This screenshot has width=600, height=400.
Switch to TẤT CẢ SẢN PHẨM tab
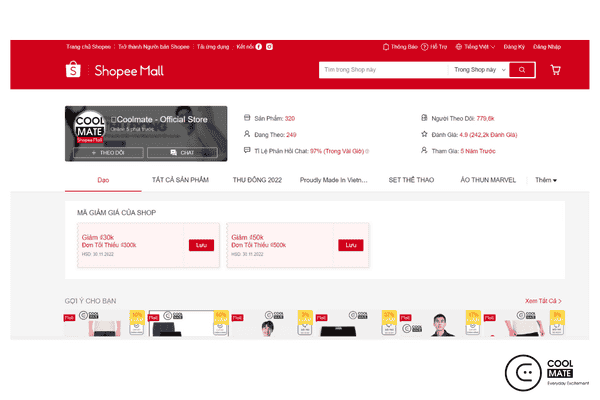[180, 180]
